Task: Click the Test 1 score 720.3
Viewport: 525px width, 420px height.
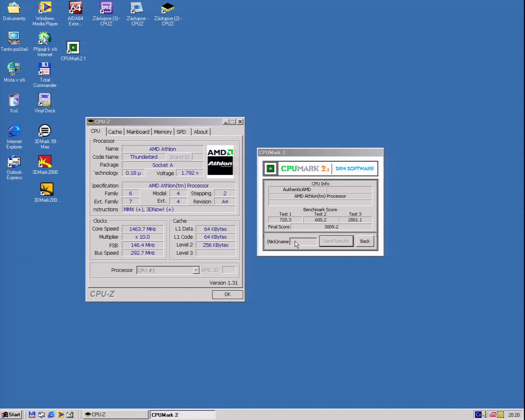Action: 285,220
